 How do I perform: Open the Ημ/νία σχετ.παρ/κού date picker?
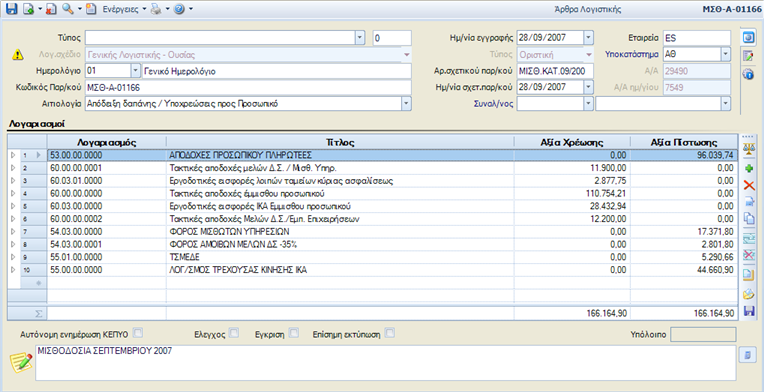tap(589, 87)
